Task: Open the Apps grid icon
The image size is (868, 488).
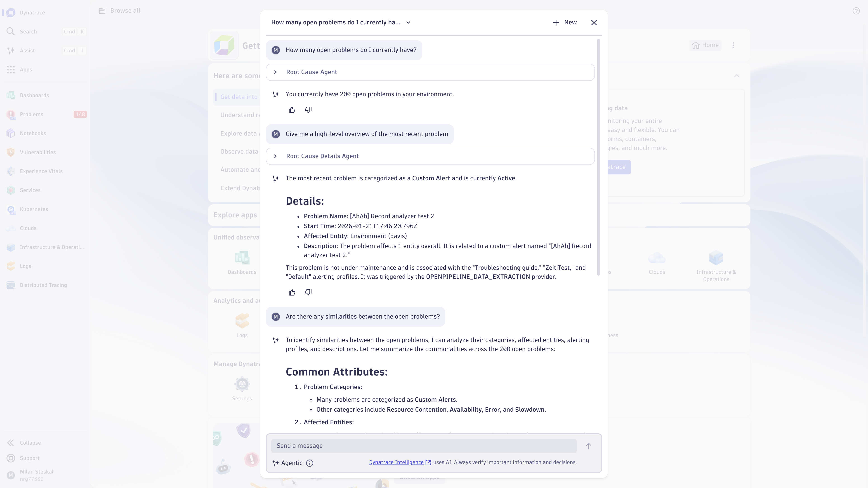Action: click(x=11, y=70)
